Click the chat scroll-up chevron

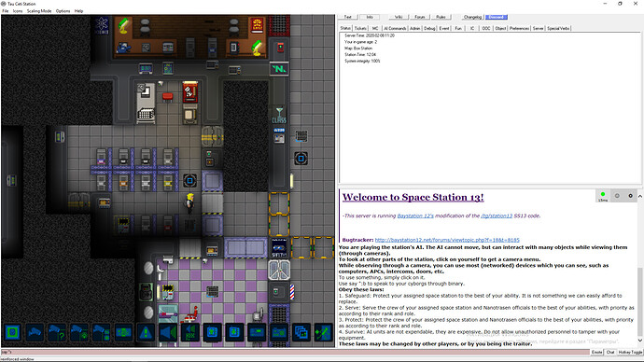640,196
